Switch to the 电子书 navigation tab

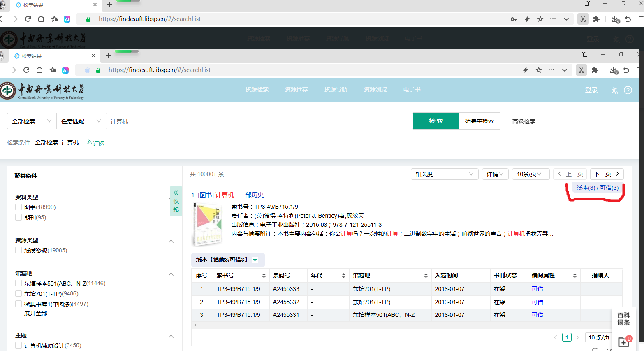[412, 89]
